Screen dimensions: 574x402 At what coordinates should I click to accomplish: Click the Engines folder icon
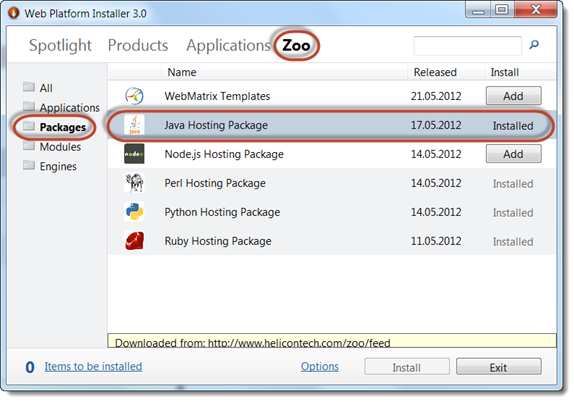(x=29, y=165)
